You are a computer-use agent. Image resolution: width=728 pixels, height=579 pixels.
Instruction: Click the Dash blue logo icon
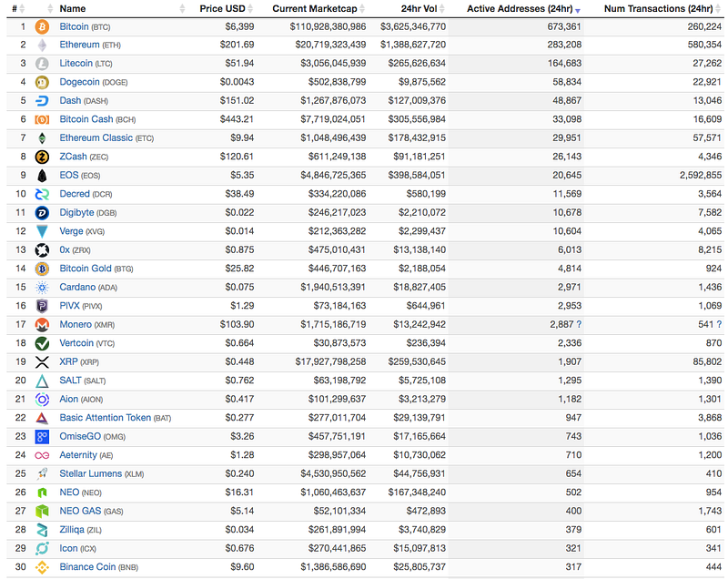click(x=42, y=101)
